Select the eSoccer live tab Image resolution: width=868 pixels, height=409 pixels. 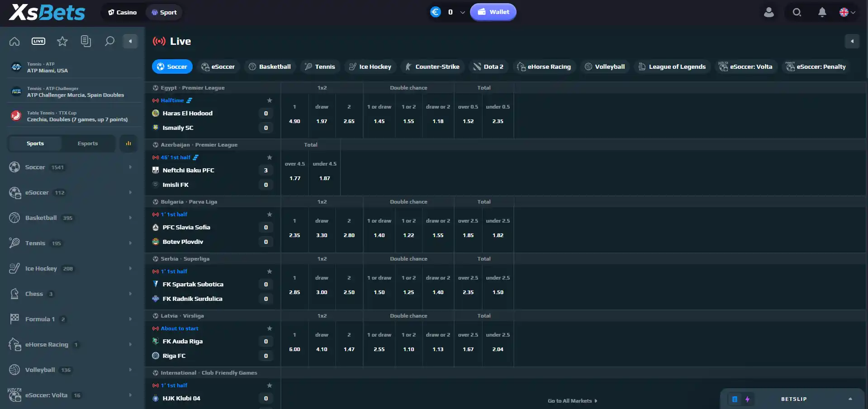[x=218, y=67]
